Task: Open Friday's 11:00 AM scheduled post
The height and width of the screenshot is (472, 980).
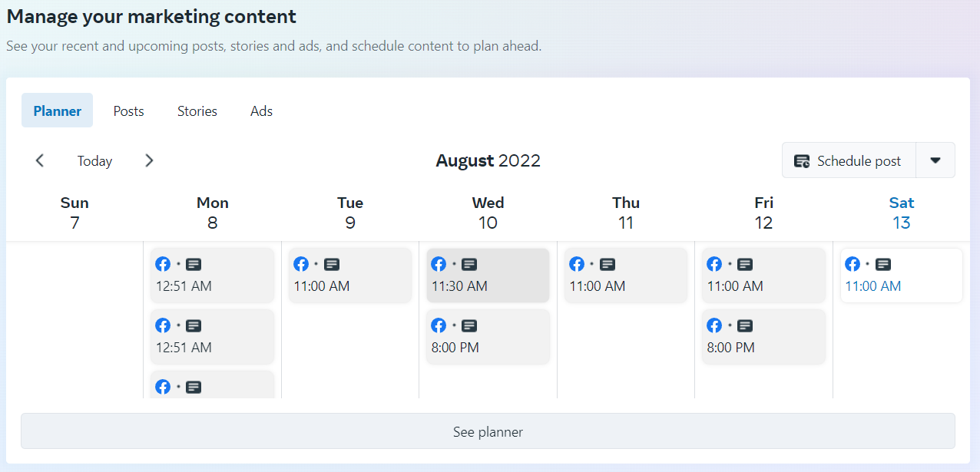Action: [x=763, y=276]
